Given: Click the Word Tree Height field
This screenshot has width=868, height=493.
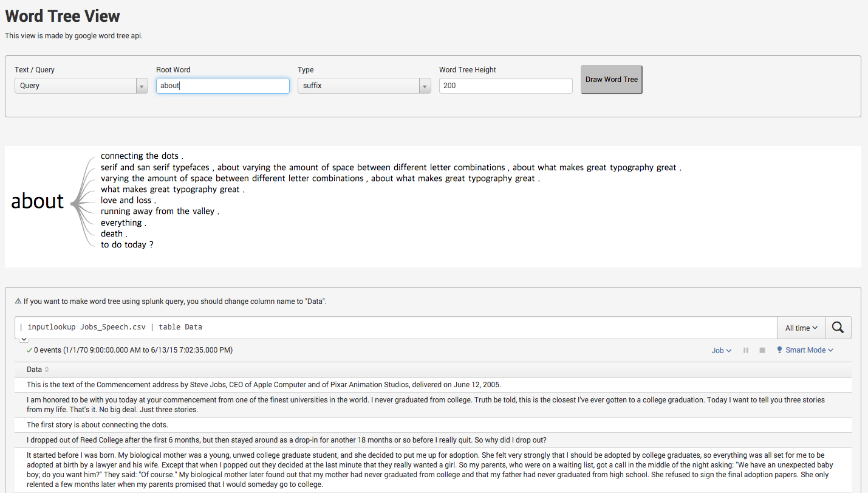Looking at the screenshot, I should [x=505, y=86].
